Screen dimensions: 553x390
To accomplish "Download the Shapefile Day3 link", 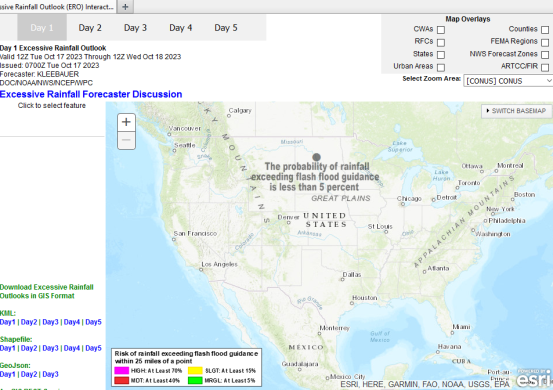I will (50, 348).
